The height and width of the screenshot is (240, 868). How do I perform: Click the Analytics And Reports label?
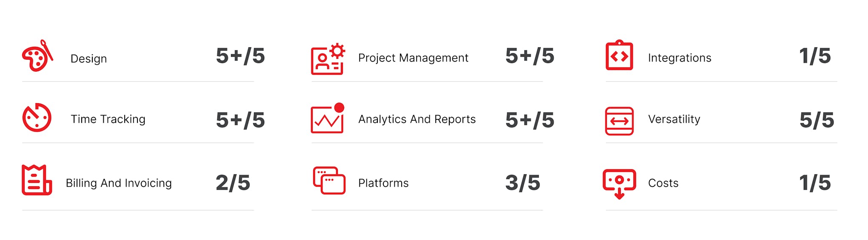tap(417, 119)
